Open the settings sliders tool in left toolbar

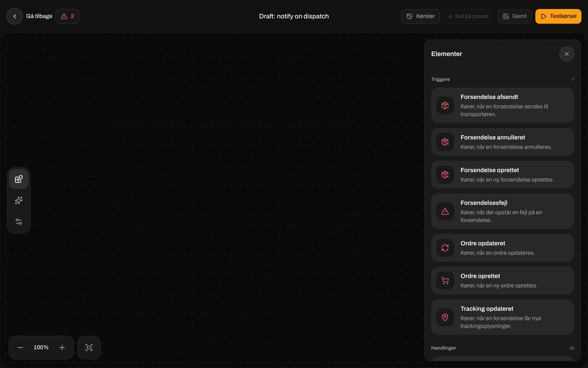pos(19,221)
